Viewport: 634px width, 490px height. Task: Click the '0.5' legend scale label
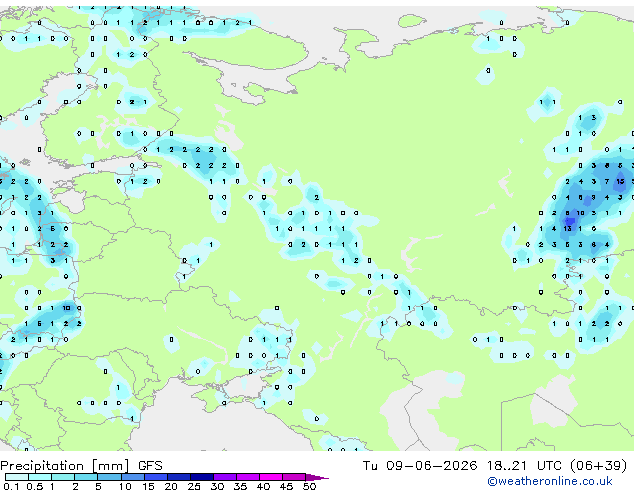35,486
